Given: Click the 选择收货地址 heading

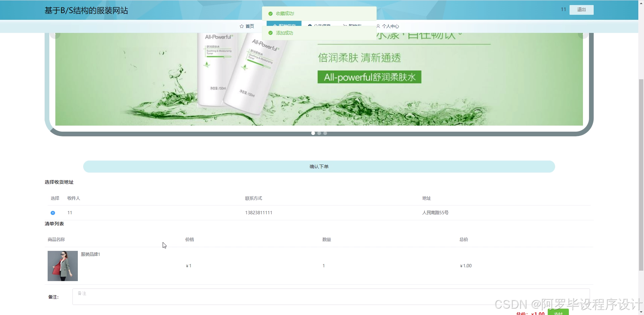Looking at the screenshot, I should point(59,182).
